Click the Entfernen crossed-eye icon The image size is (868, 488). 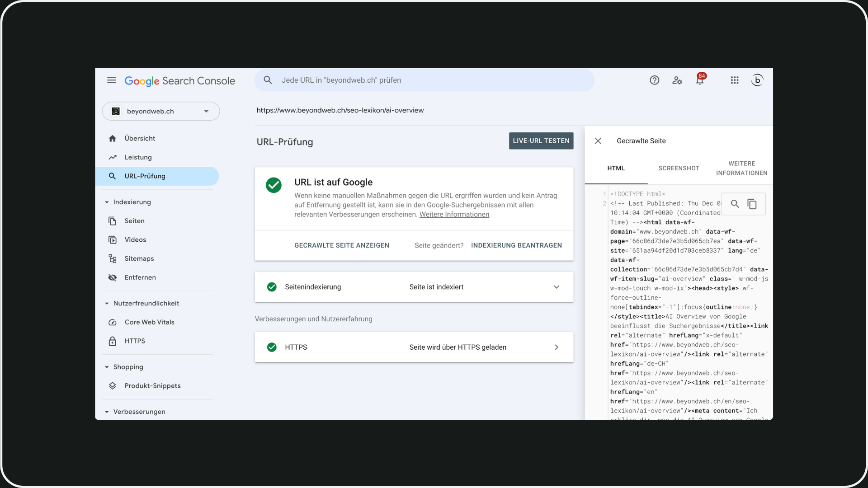click(x=113, y=277)
